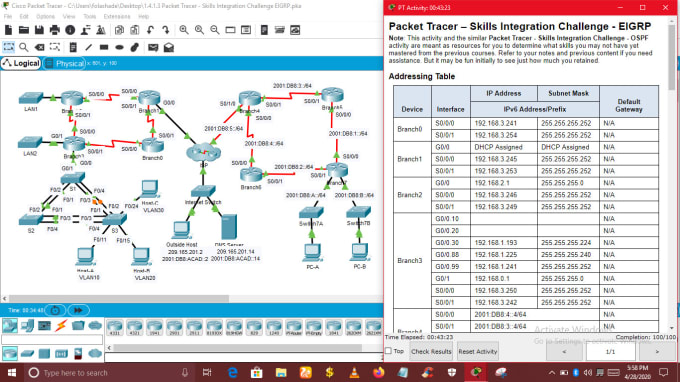Choose the Inspect magnifier tool
The height and width of the screenshot is (382, 680).
click(x=24, y=47)
